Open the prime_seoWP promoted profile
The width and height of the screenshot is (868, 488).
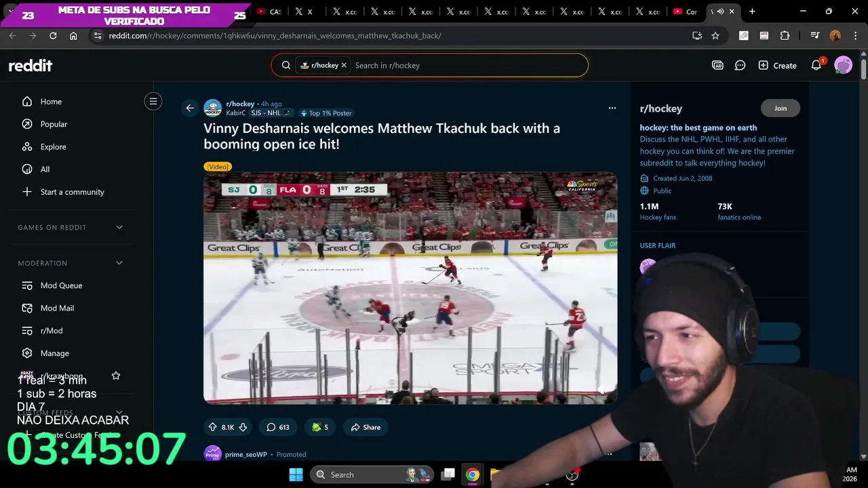[x=245, y=454]
